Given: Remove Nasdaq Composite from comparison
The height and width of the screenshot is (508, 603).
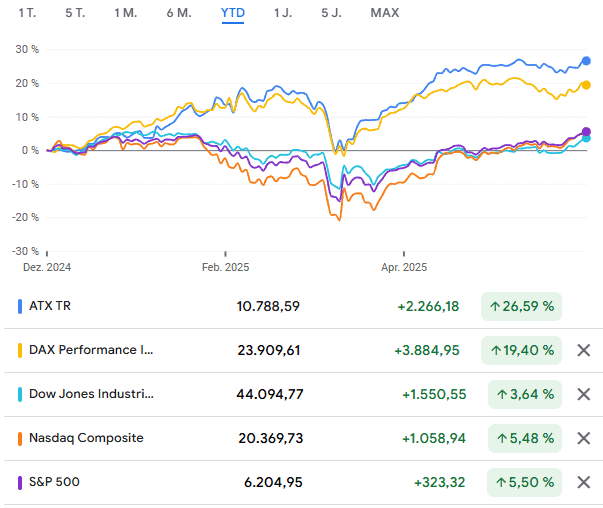Looking at the screenshot, I should pyautogui.click(x=584, y=438).
